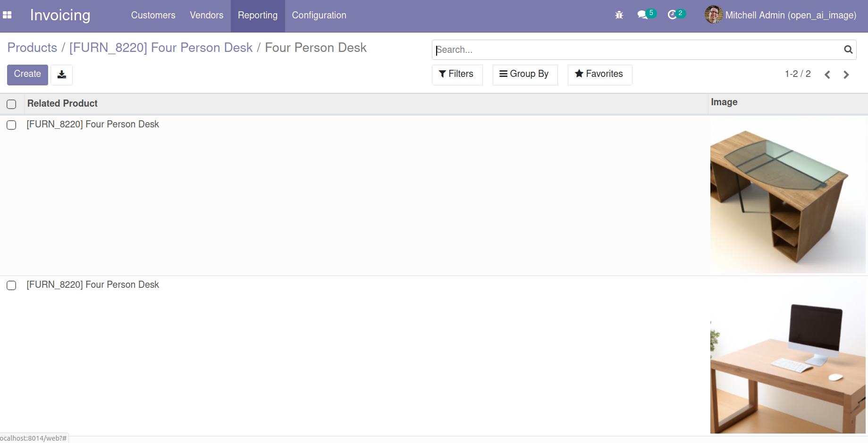Go to previous page arrow
The image size is (868, 443).
(x=827, y=75)
